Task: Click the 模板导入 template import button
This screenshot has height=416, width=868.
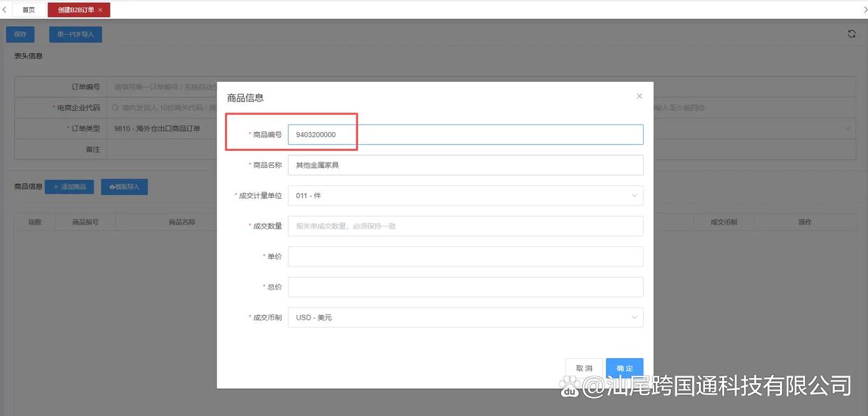Action: (124, 187)
